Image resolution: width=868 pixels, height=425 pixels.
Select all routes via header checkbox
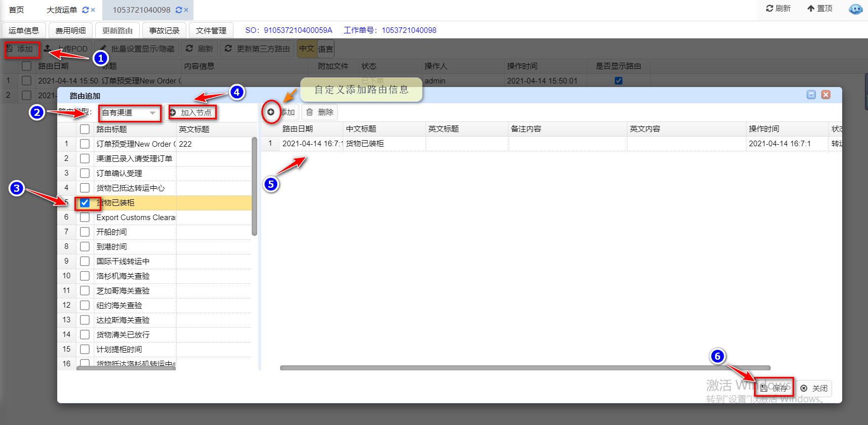[85, 129]
